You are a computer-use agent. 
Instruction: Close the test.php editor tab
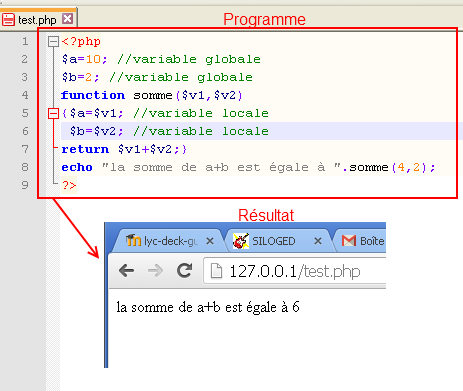coord(68,19)
